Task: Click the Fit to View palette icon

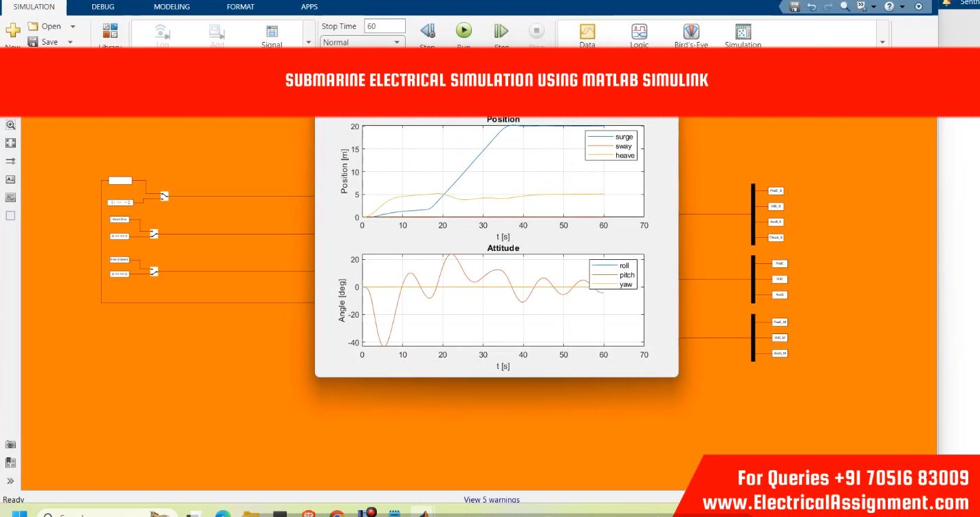Action: click(10, 143)
